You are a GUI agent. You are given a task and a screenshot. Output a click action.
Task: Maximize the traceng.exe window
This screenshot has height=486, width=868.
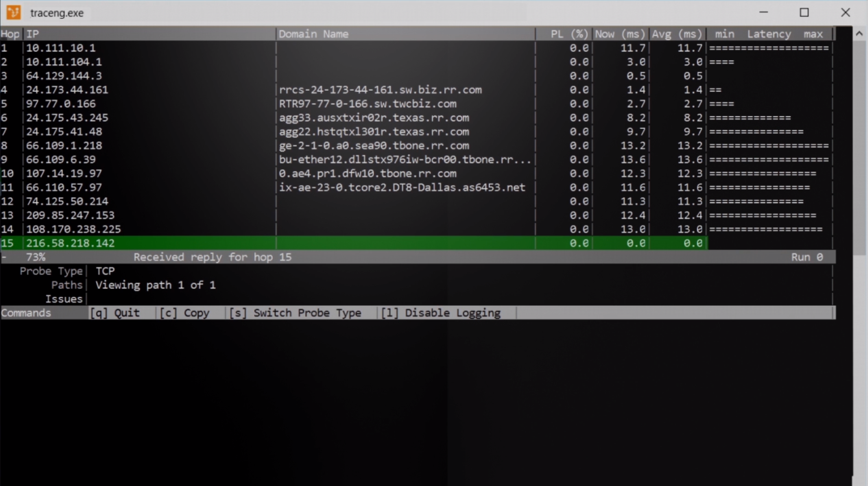click(x=804, y=12)
